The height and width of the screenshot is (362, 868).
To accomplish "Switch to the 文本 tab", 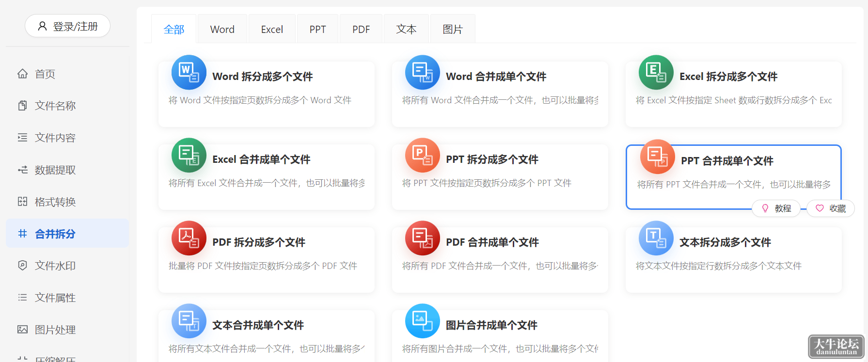I will pyautogui.click(x=406, y=29).
